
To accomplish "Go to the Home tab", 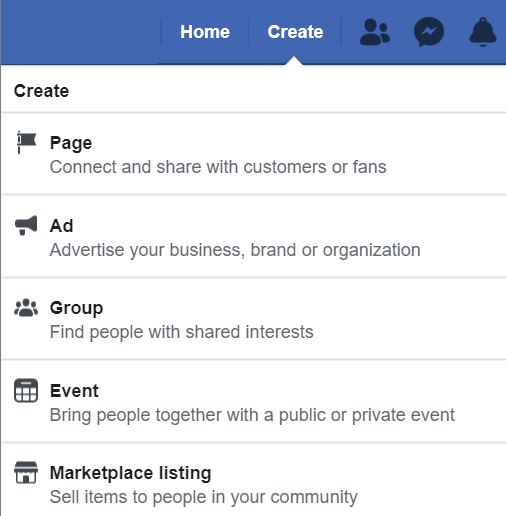I will pyautogui.click(x=205, y=32).
